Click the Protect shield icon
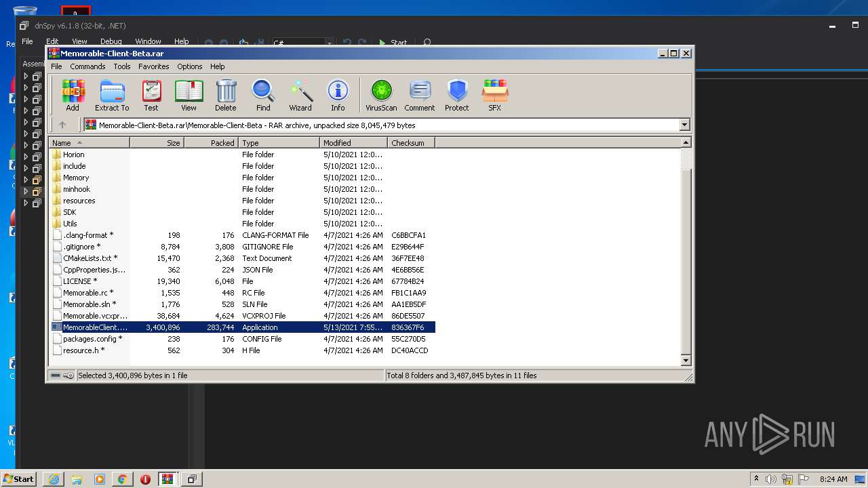Viewport: 868px width, 488px height. click(x=457, y=95)
